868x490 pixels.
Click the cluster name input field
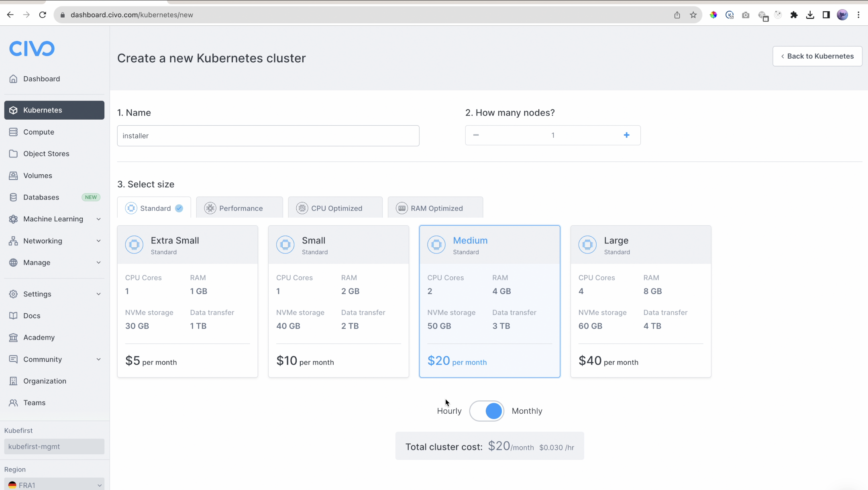pyautogui.click(x=268, y=135)
